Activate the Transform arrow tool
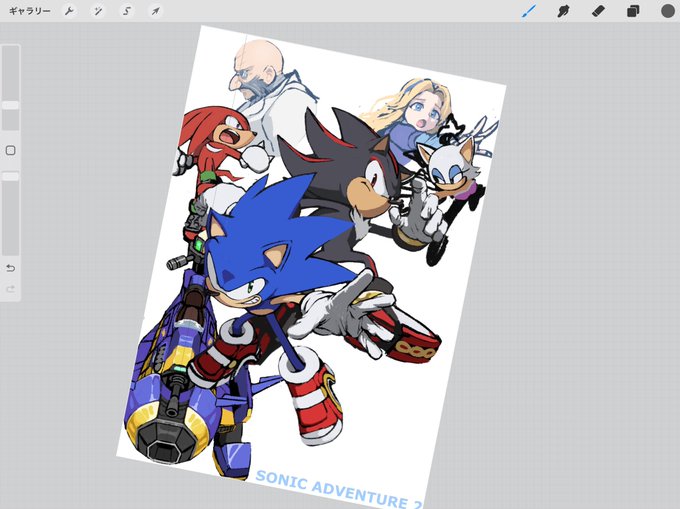The image size is (680, 509). 155,11
